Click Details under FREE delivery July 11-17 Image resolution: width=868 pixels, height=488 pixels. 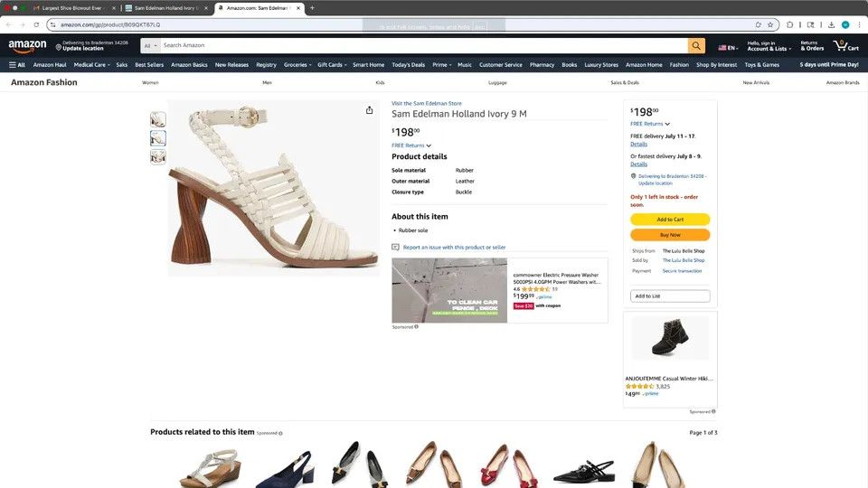click(x=638, y=144)
